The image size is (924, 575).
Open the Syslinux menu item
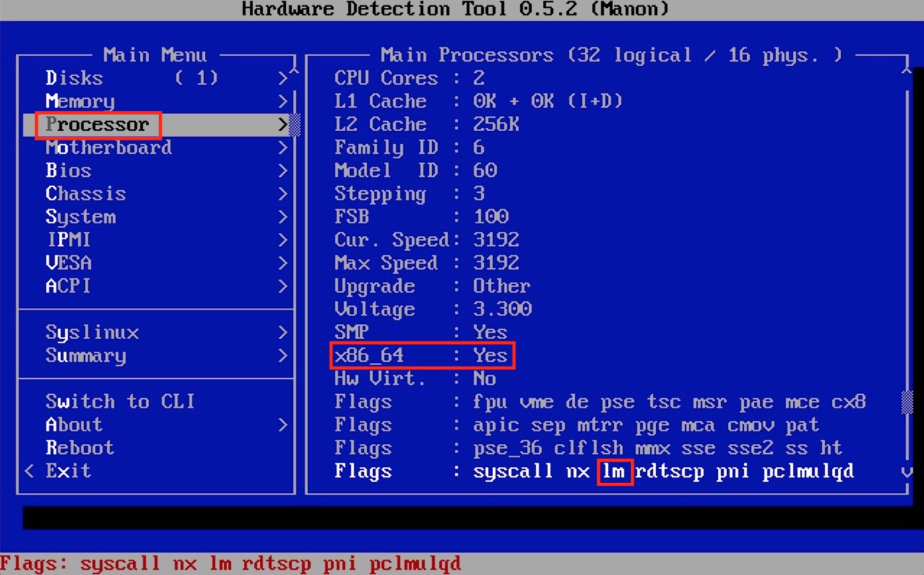pos(92,333)
